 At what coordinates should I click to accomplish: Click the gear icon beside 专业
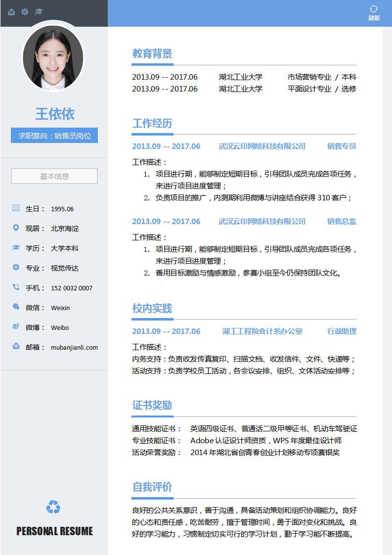click(16, 268)
